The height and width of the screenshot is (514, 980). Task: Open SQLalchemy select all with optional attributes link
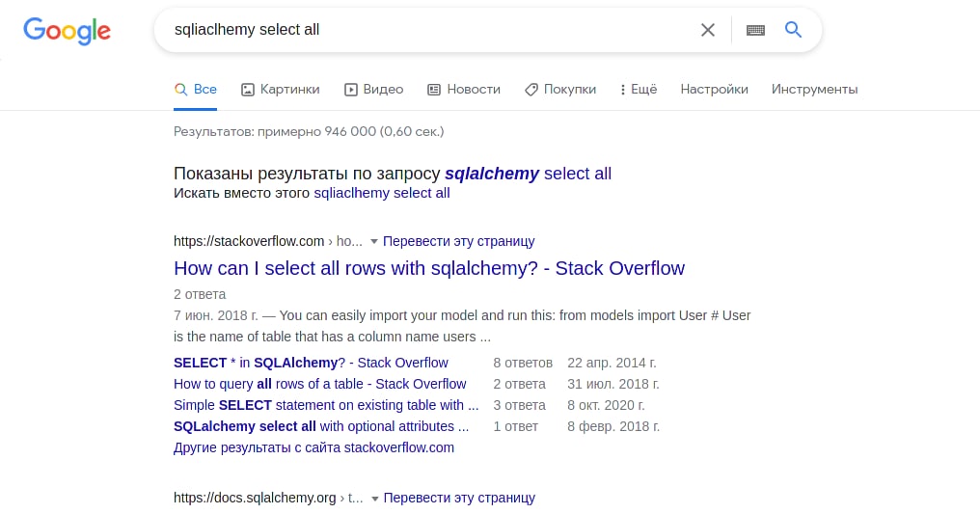coord(321,426)
